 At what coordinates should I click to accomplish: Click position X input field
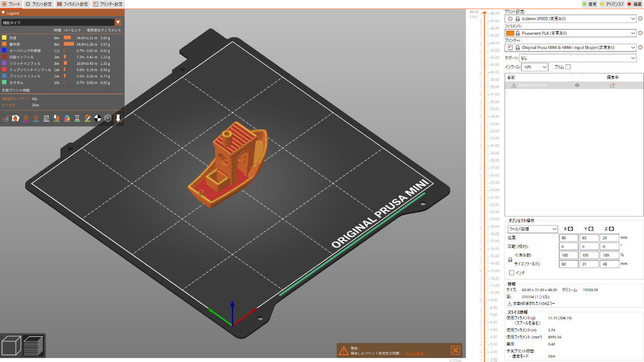click(568, 238)
